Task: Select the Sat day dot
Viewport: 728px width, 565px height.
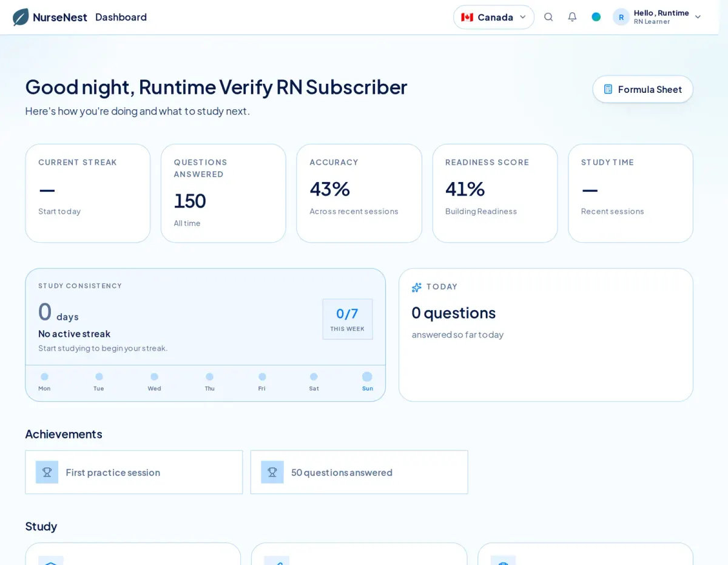Action: [314, 377]
